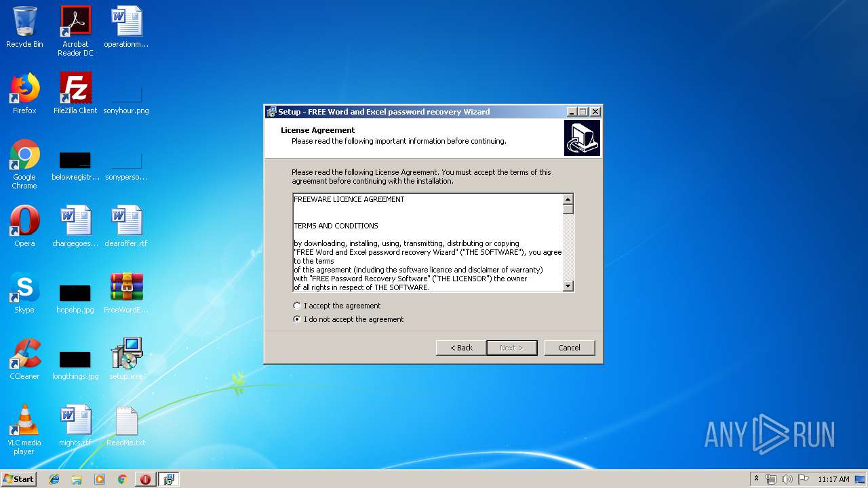Select 'I accept the agreement' option
The width and height of the screenshot is (868, 488).
[x=337, y=306]
